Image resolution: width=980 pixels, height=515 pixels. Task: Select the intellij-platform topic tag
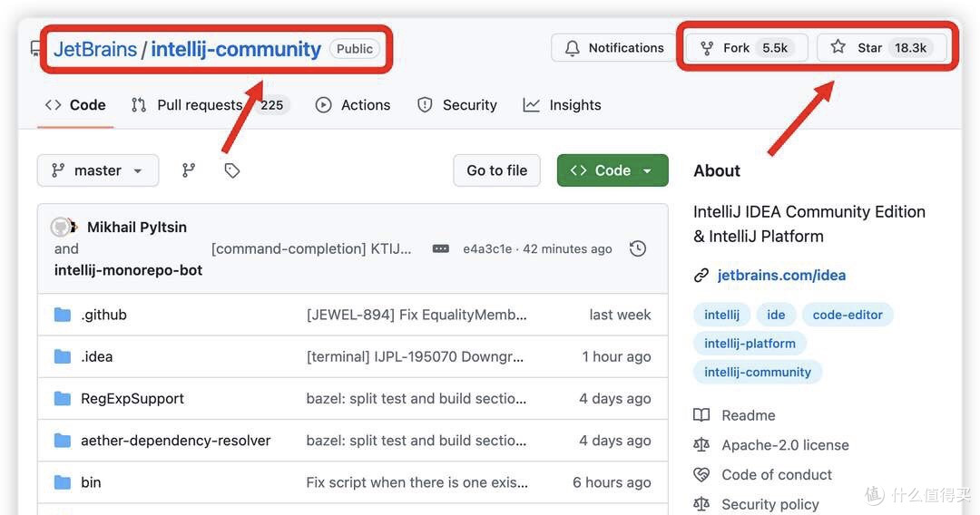pyautogui.click(x=750, y=344)
